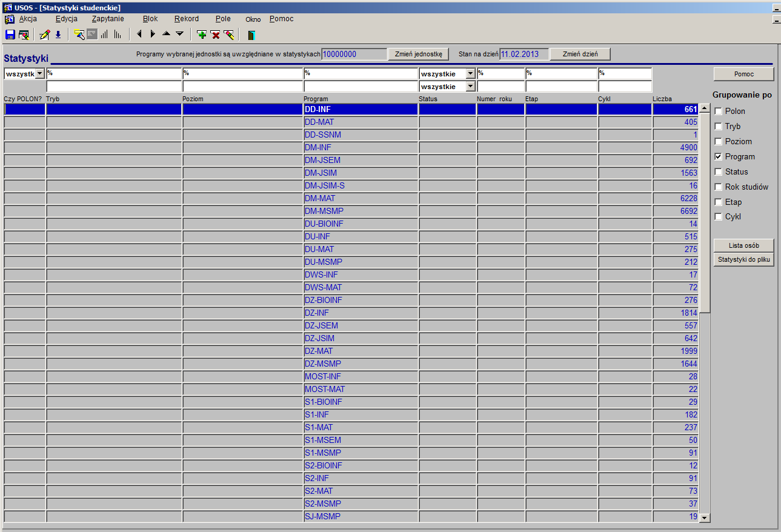This screenshot has height=532, width=781.
Task: Click the greyed execute query toolbar icon
Action: pyautogui.click(x=92, y=35)
